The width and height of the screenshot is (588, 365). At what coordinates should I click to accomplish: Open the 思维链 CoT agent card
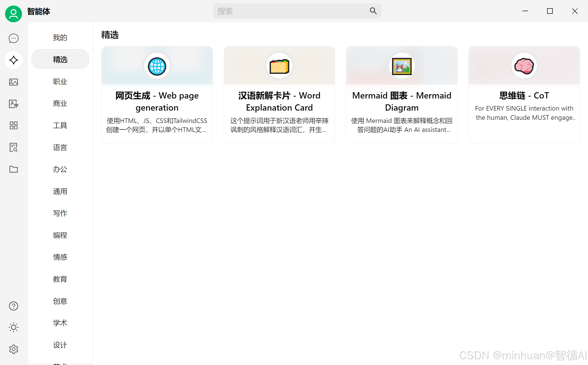pyautogui.click(x=524, y=102)
